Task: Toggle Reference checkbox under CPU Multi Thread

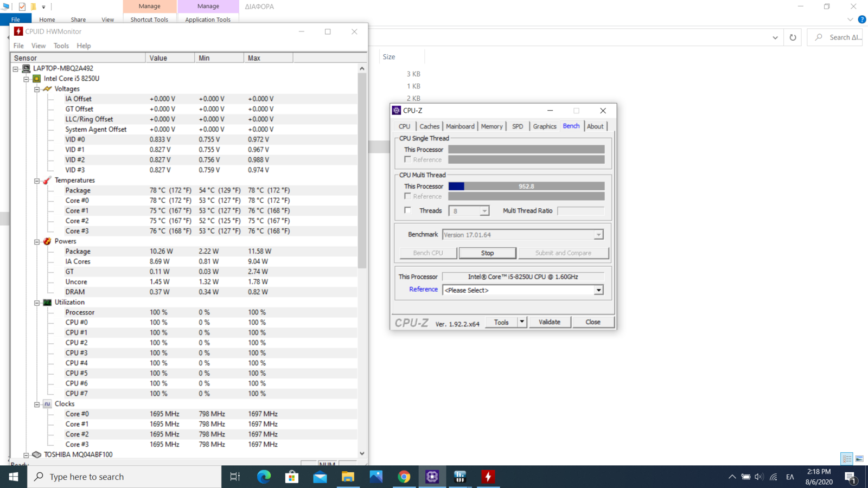Action: (407, 196)
